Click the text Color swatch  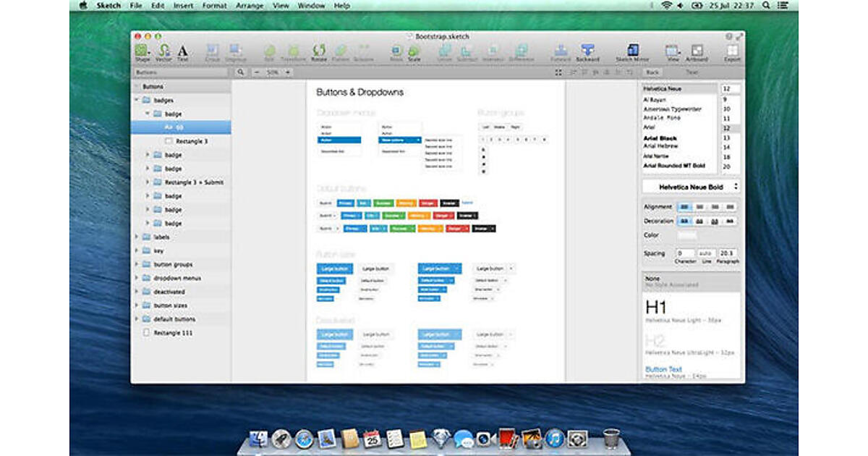686,236
